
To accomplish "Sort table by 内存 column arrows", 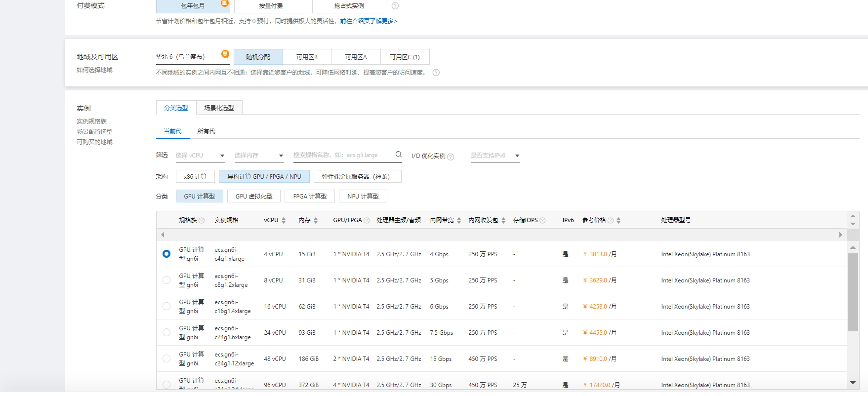I will click(x=316, y=221).
